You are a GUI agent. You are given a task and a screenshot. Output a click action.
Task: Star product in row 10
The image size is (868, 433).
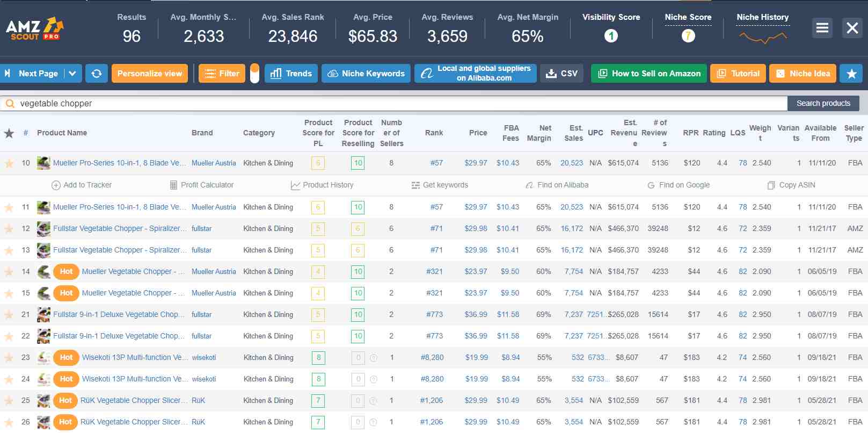point(9,163)
